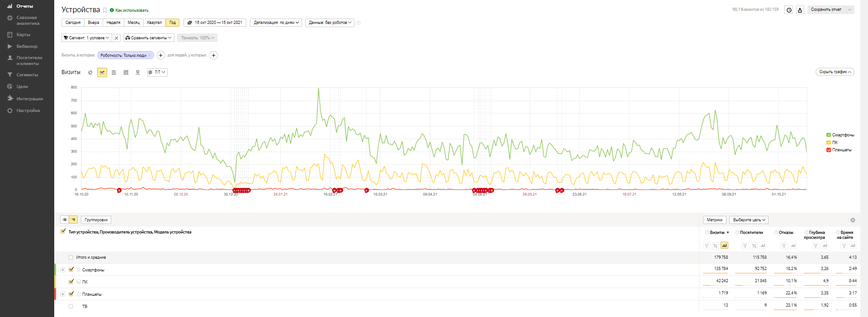Switch chart to bar columns view

tap(126, 72)
